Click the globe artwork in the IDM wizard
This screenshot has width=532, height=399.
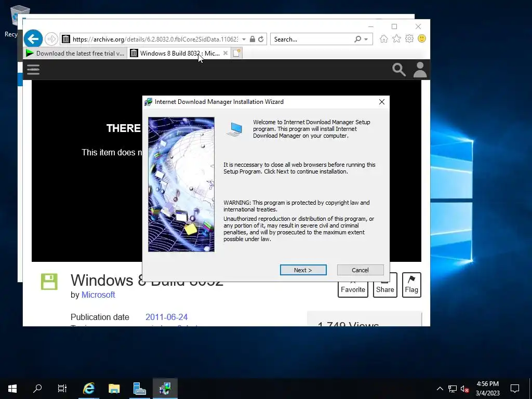pos(181,184)
